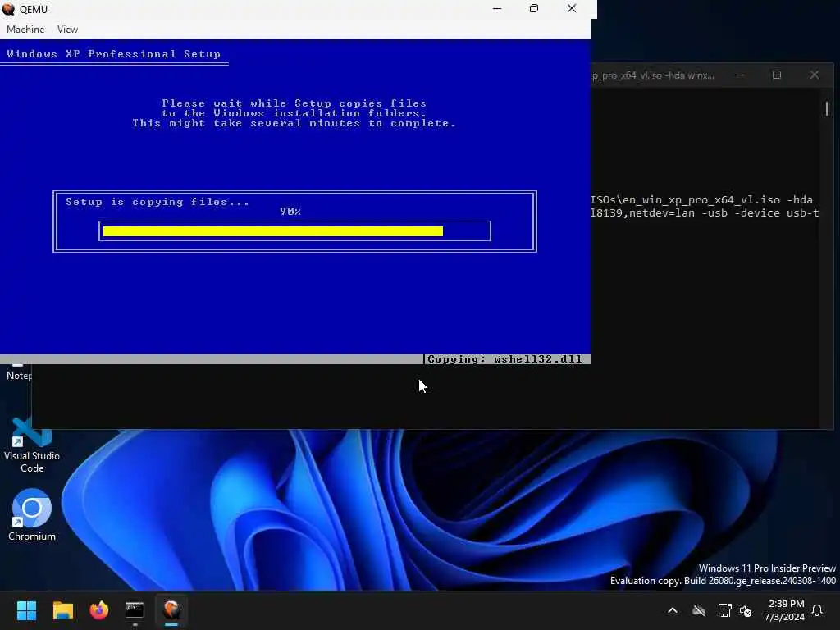Click the "Copying: wshell32.dll" status text
The image size is (840, 630).
pyautogui.click(x=504, y=359)
